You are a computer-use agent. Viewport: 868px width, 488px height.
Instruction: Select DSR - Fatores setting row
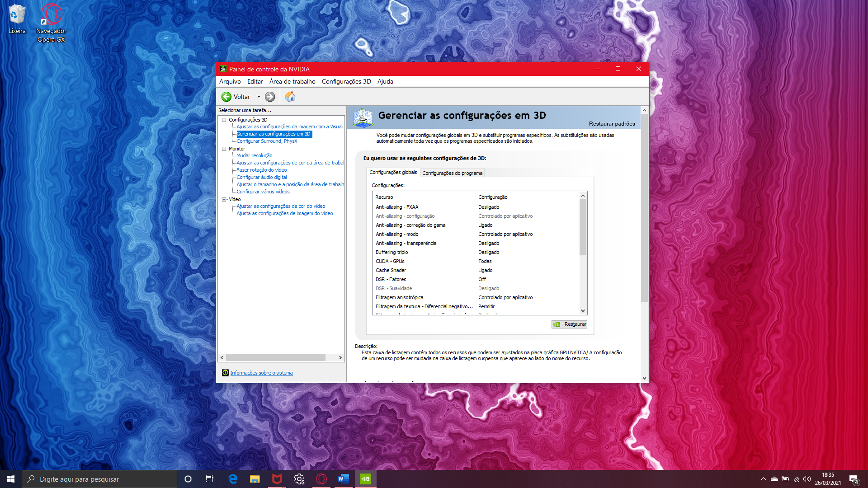click(476, 279)
